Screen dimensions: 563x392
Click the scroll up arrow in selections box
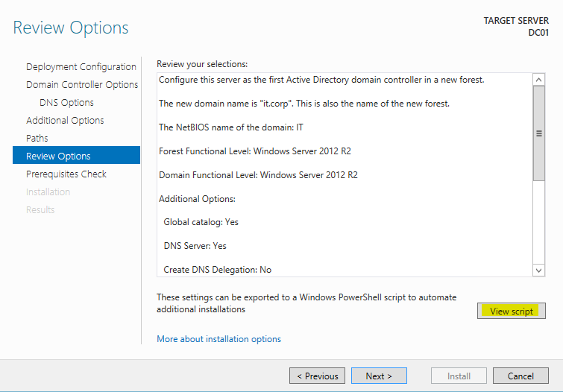[538, 79]
